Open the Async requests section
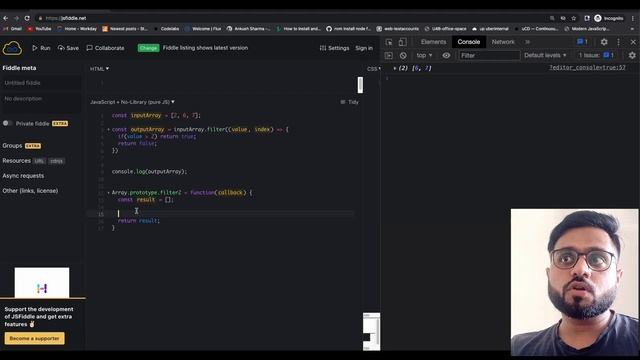The image size is (640, 360). click(23, 176)
